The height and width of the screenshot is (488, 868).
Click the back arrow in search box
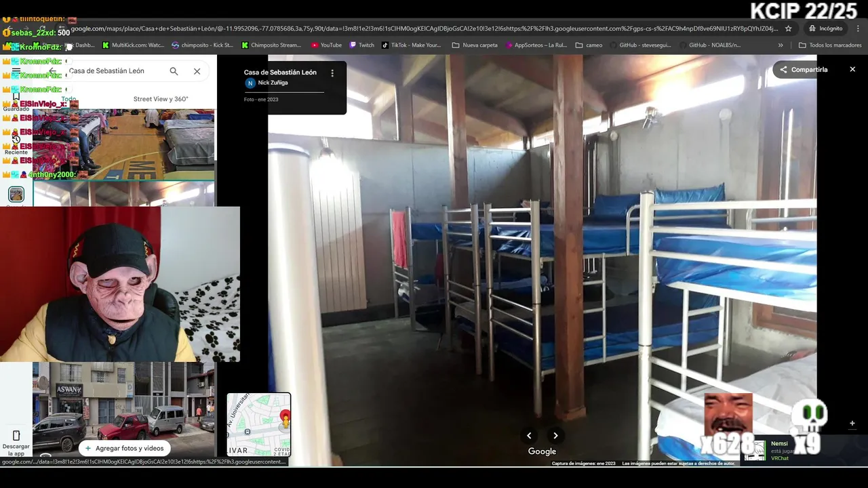52,71
